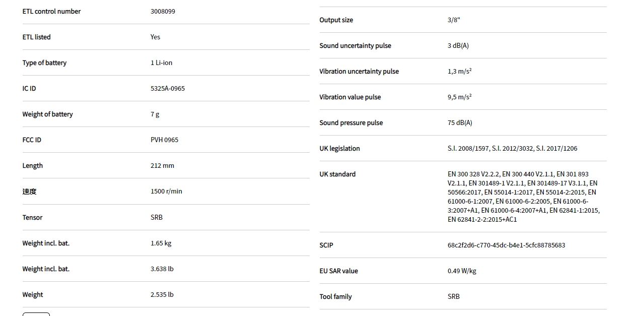Viewport: 644px width, 316px height.
Task: Click the EU SAR value 0.49 W/kg
Action: click(462, 271)
